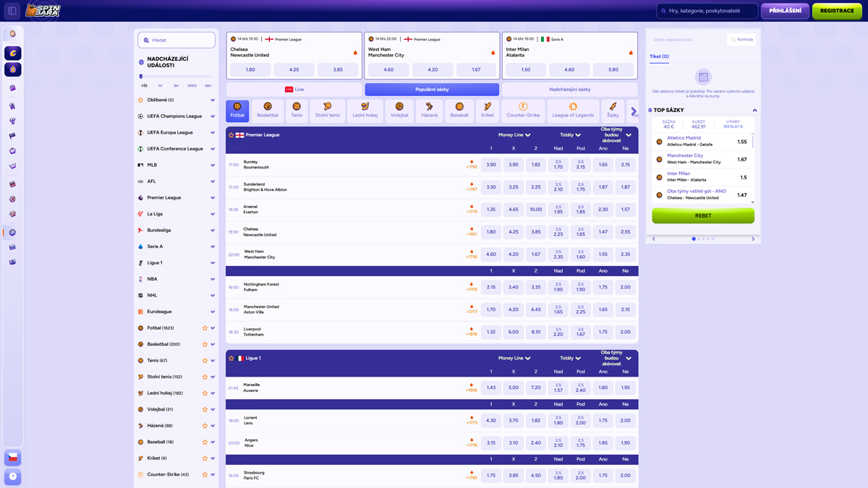Open the Money Line dropdown in Premier League
The height and width of the screenshot is (488, 868).
[514, 135]
